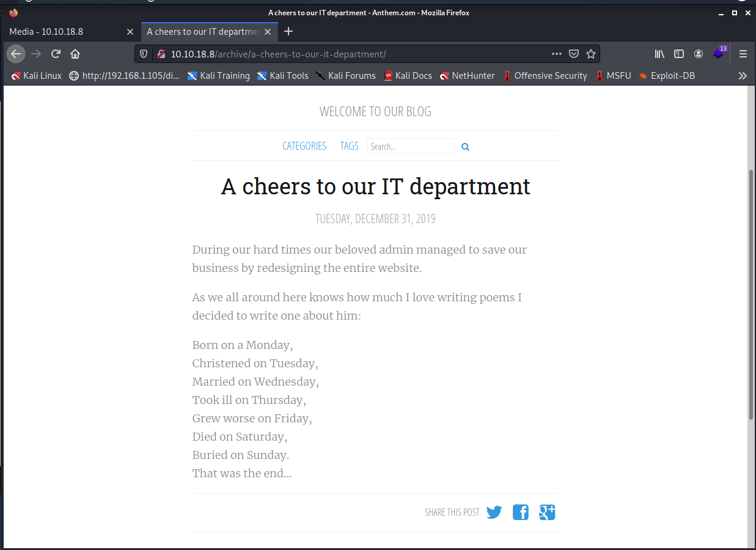Go to the Firefox home page
756x550 pixels.
click(75, 54)
